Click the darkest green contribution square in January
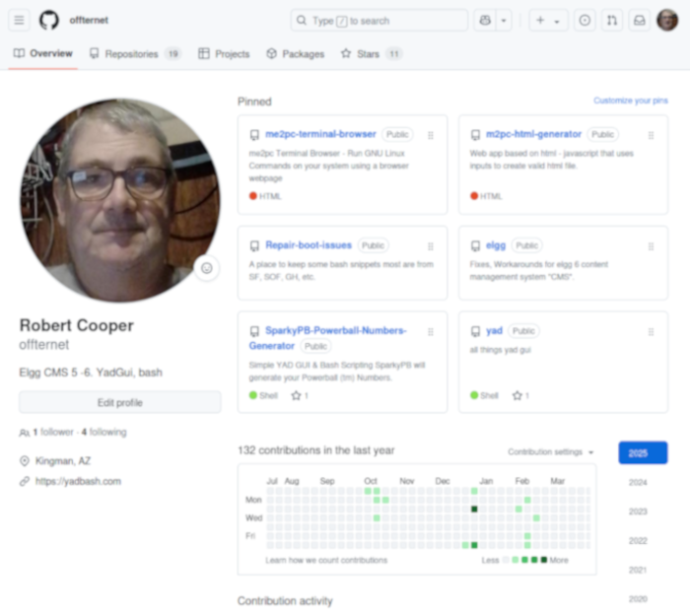690x616 pixels. click(474, 509)
